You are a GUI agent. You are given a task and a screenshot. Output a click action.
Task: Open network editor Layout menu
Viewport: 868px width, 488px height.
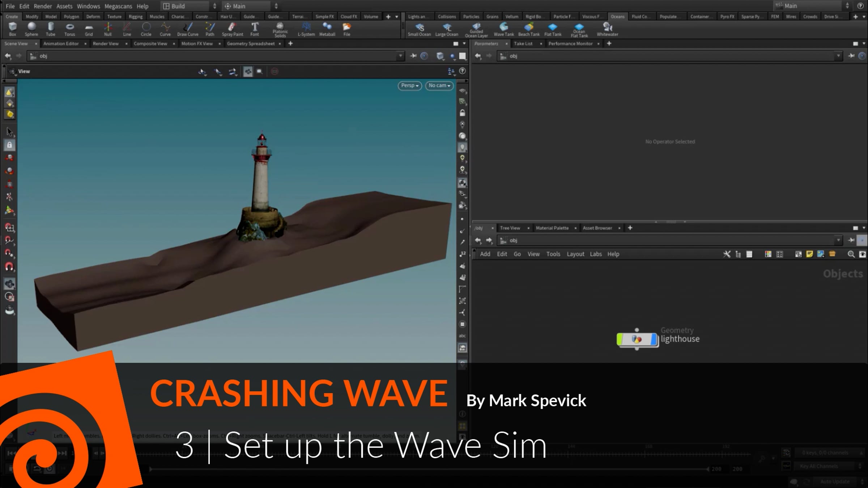coord(575,254)
